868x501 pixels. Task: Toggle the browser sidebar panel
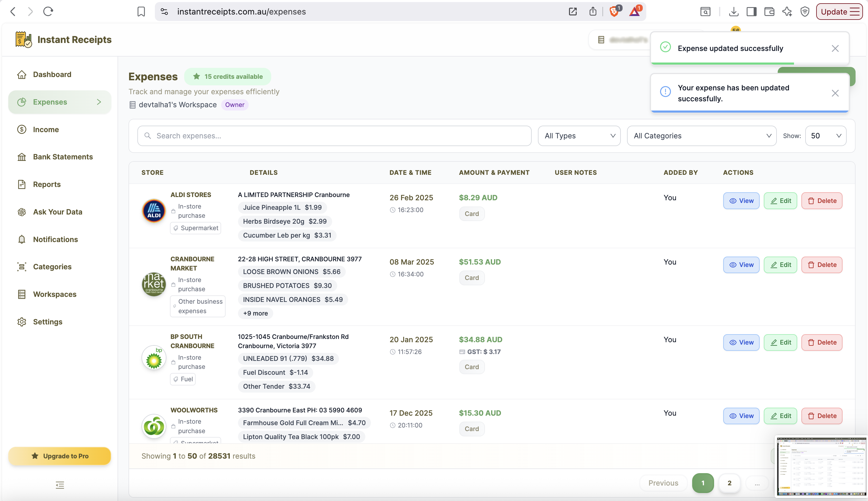tap(751, 11)
